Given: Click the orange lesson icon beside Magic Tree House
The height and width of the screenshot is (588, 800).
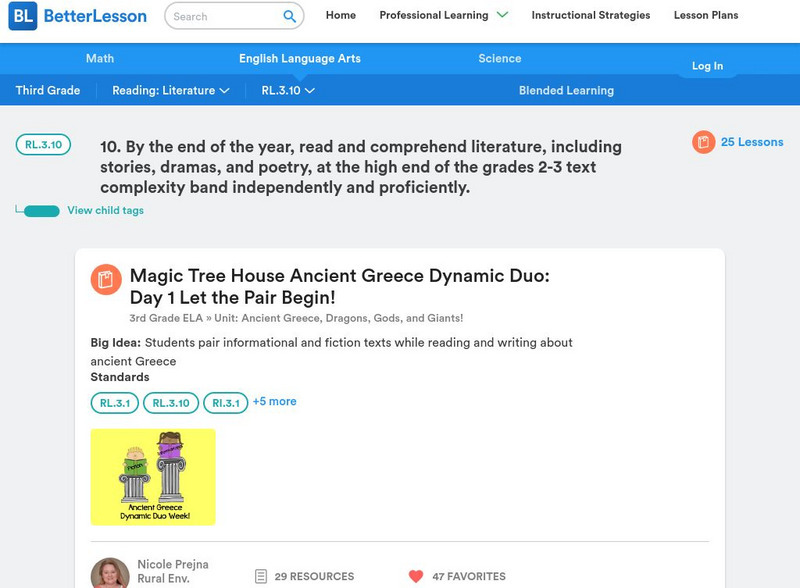Looking at the screenshot, I should [x=106, y=279].
